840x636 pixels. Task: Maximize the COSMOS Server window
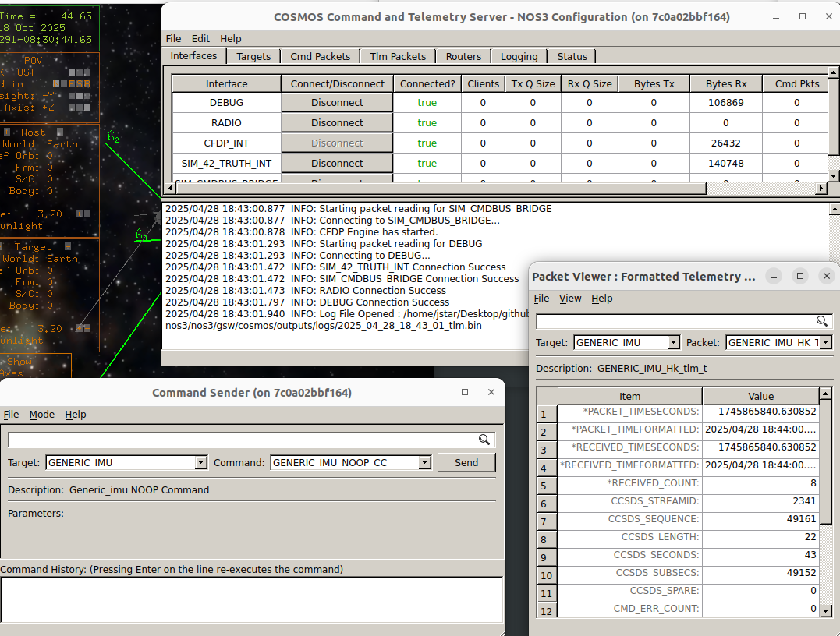pyautogui.click(x=803, y=16)
